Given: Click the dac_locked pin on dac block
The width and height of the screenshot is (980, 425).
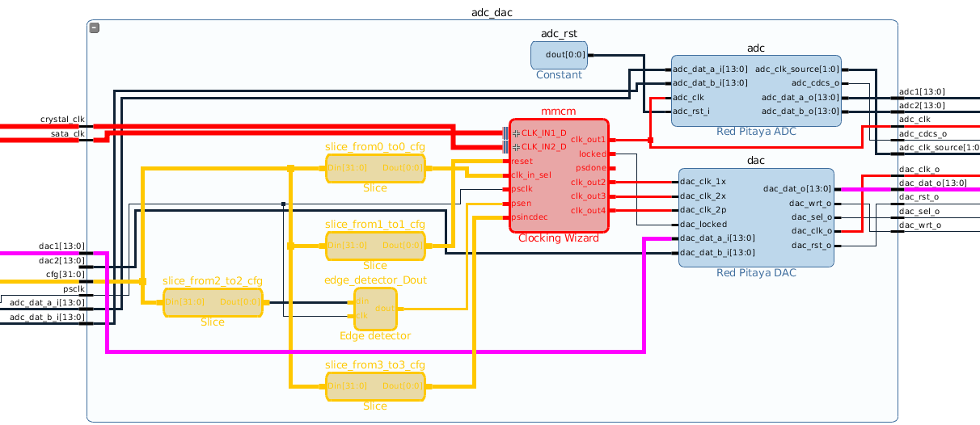Looking at the screenshot, I should [x=703, y=224].
